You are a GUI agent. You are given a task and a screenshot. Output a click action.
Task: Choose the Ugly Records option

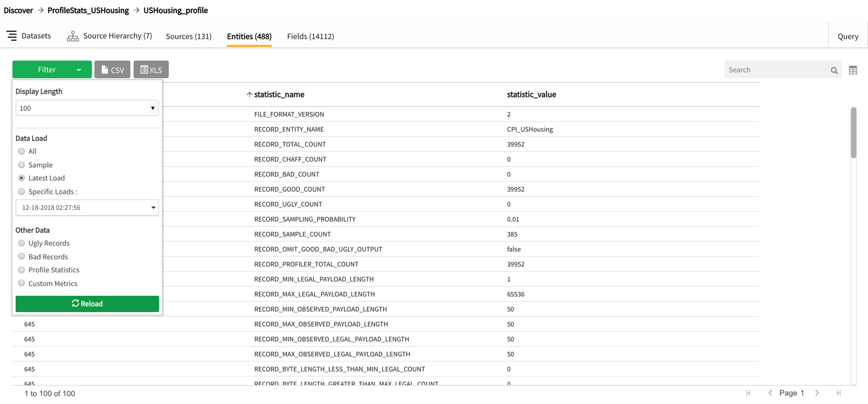22,243
